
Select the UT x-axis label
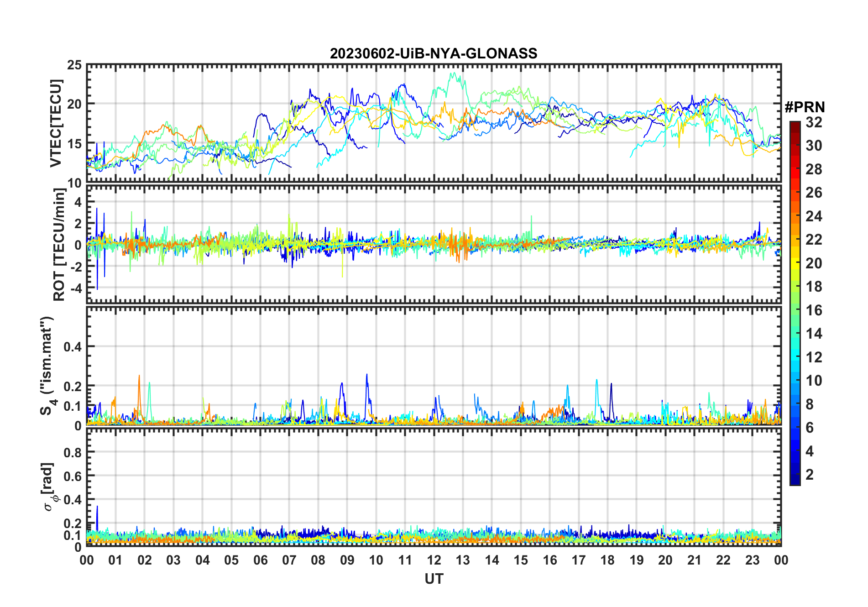[x=434, y=579]
